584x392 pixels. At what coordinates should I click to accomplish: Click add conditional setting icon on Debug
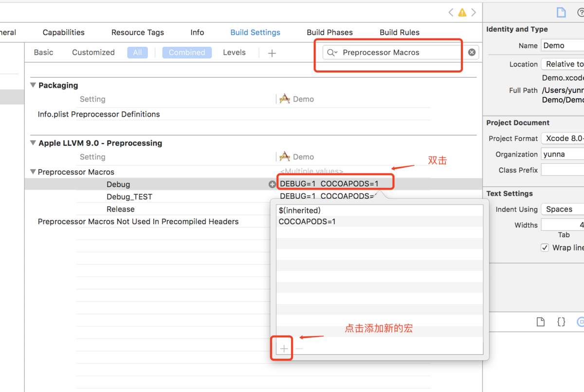pyautogui.click(x=272, y=184)
